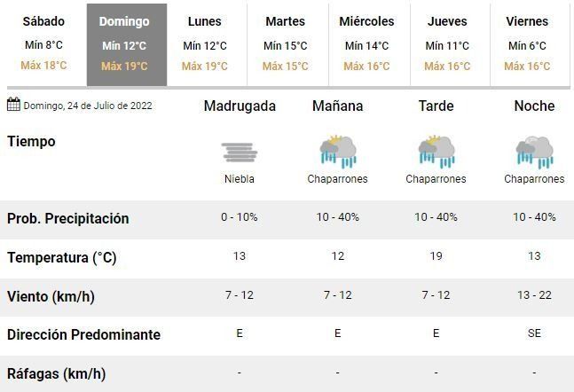Select the Domingo forecast tab

[124, 43]
